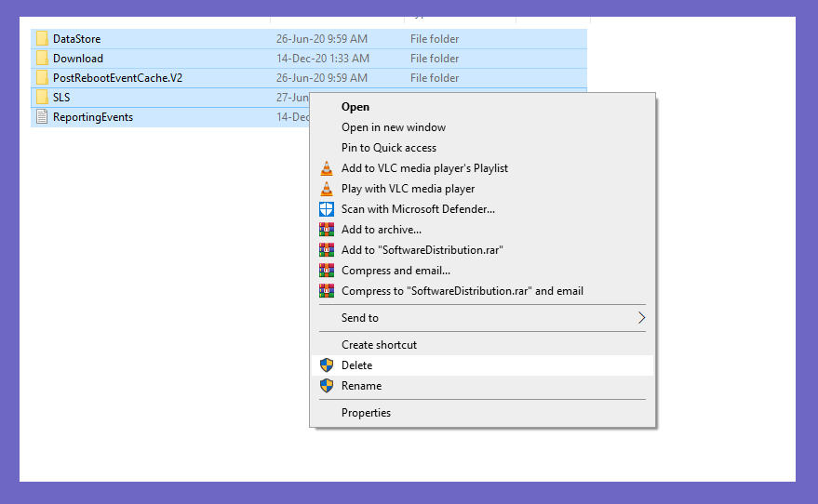
Task: Open Properties from the context menu
Action: coord(482,413)
